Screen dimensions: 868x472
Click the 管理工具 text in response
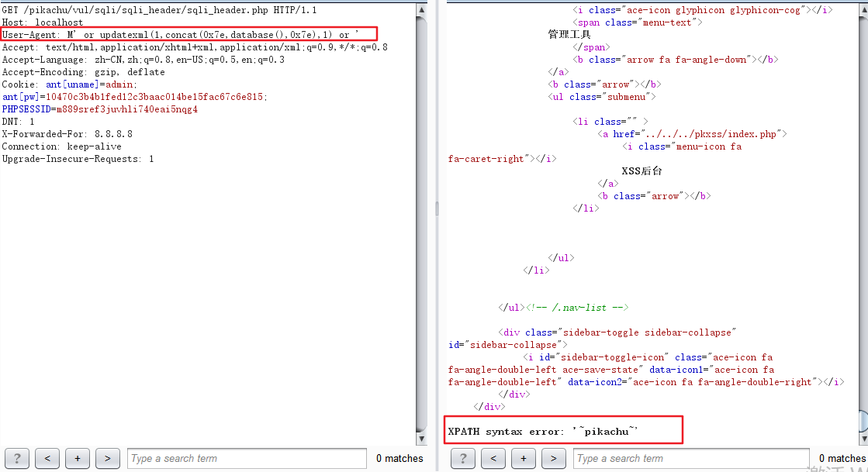pyautogui.click(x=569, y=34)
